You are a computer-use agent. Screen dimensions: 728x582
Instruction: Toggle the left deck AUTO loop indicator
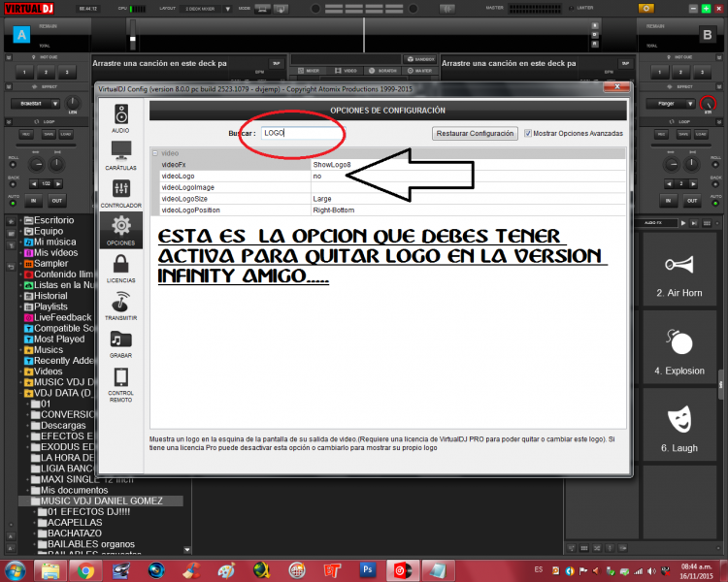click(13, 204)
